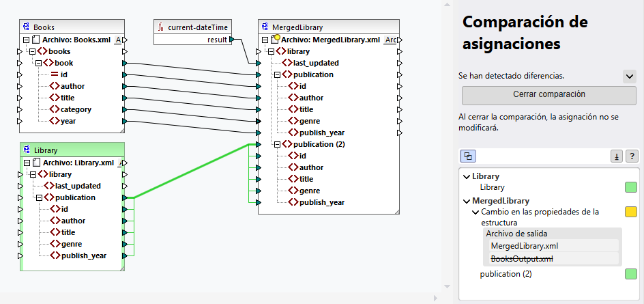This screenshot has height=304, width=644.
Task: Click the input connector of publication (2)
Action: (258, 144)
